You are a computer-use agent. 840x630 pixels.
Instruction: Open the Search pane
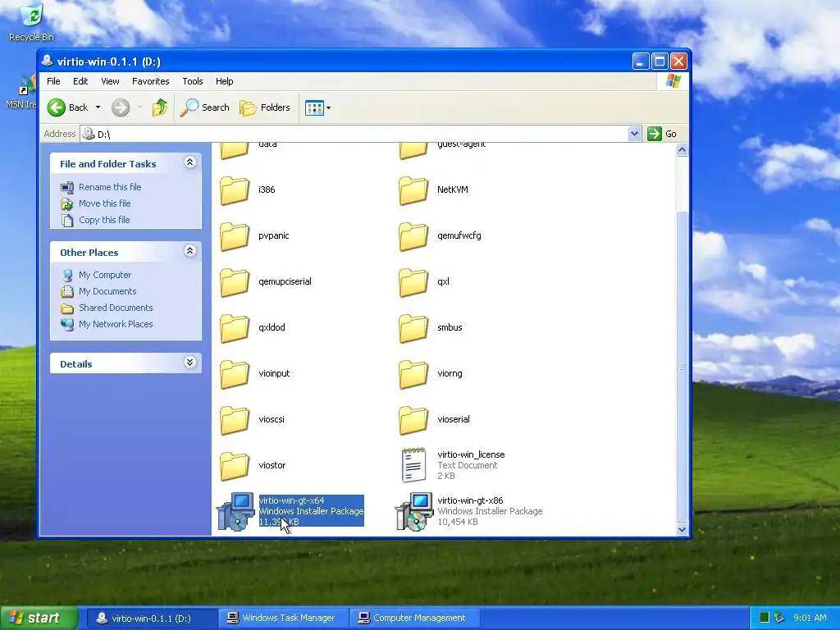click(x=204, y=107)
